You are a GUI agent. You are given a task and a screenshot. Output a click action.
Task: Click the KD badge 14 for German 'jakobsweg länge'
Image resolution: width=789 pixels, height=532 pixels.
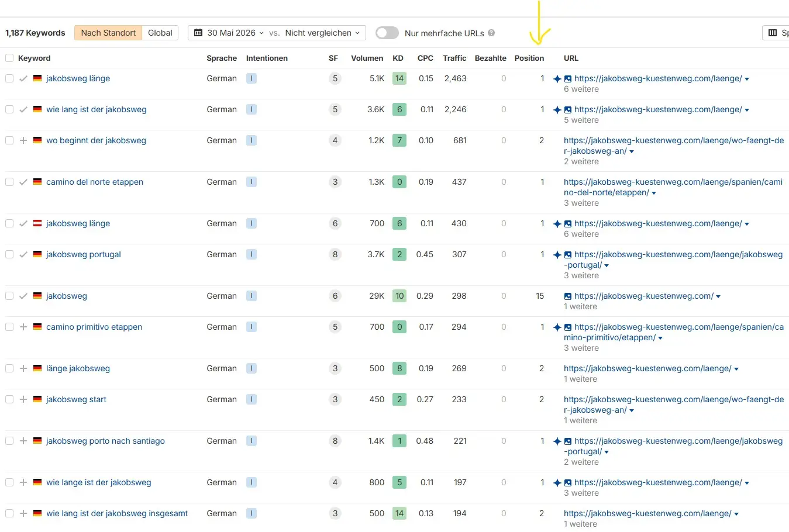(x=399, y=78)
